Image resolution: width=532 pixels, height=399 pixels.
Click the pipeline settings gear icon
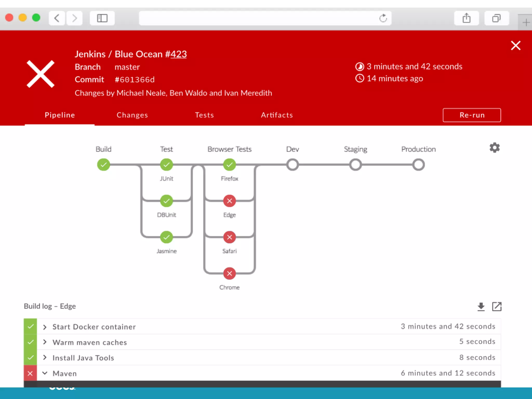495,148
